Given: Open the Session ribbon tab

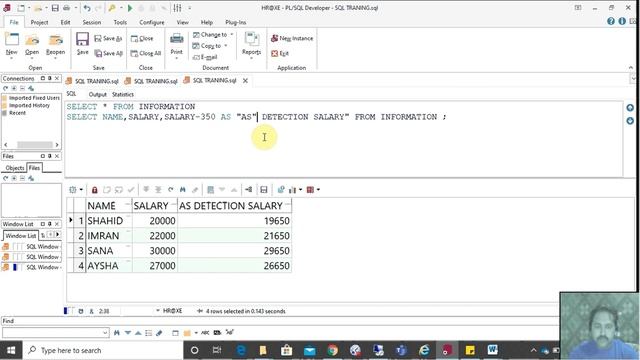Looking at the screenshot, I should click(x=92, y=22).
